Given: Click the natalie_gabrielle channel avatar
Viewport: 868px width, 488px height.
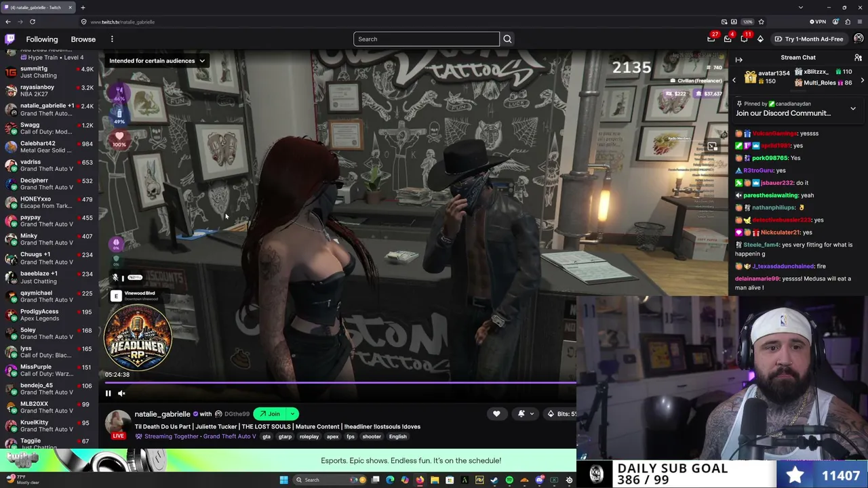Looking at the screenshot, I should point(118,421).
